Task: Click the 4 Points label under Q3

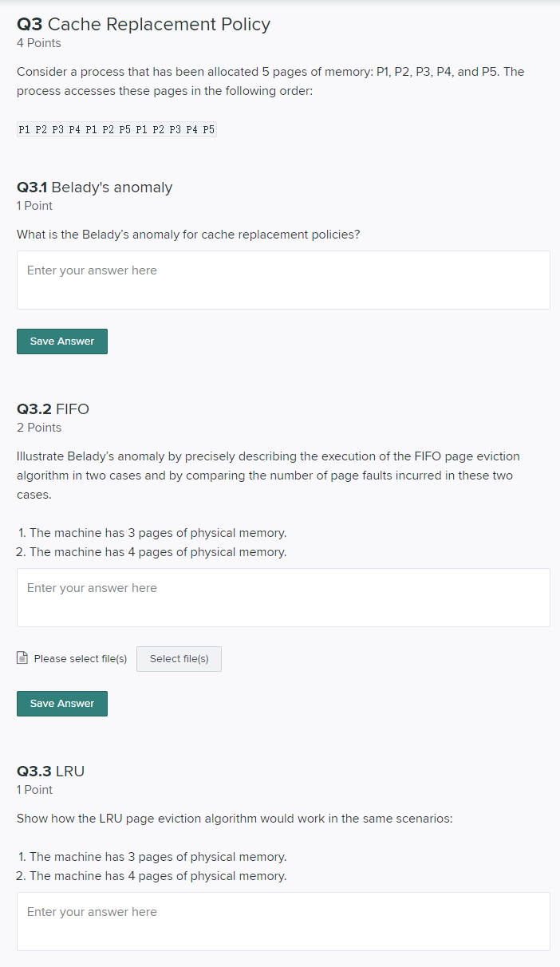Action: (x=38, y=43)
